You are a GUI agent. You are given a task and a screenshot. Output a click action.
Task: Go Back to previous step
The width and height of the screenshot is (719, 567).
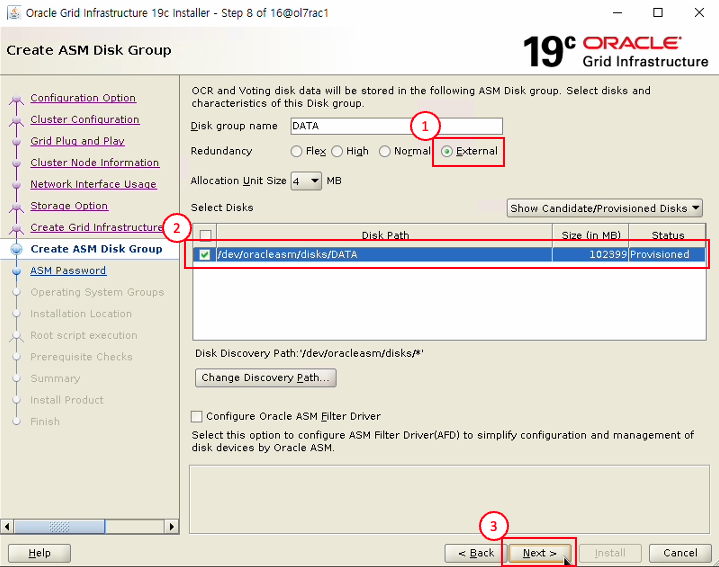476,553
